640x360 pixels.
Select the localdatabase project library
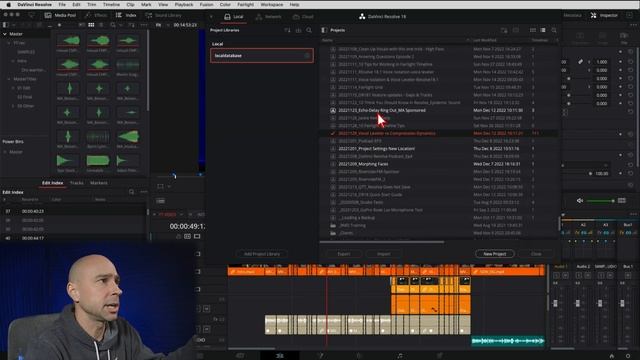[262, 56]
